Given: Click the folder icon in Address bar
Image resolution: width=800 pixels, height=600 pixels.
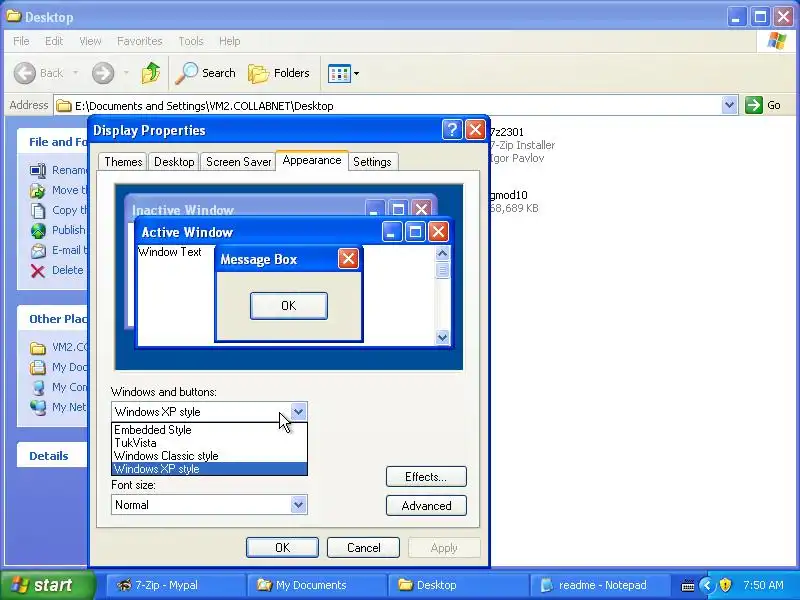Looking at the screenshot, I should point(64,106).
